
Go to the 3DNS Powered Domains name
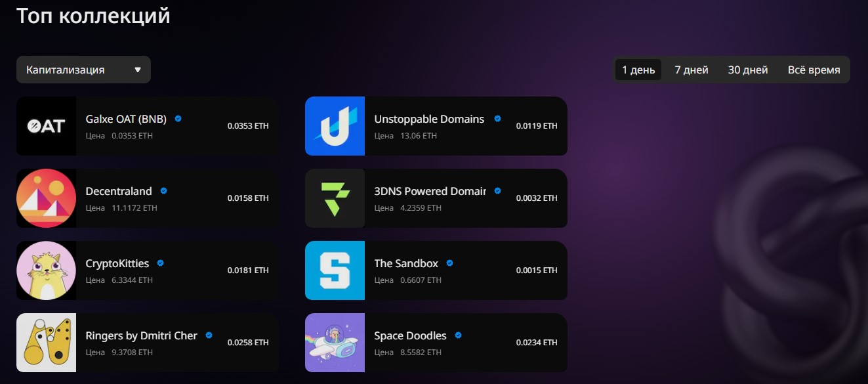point(430,192)
